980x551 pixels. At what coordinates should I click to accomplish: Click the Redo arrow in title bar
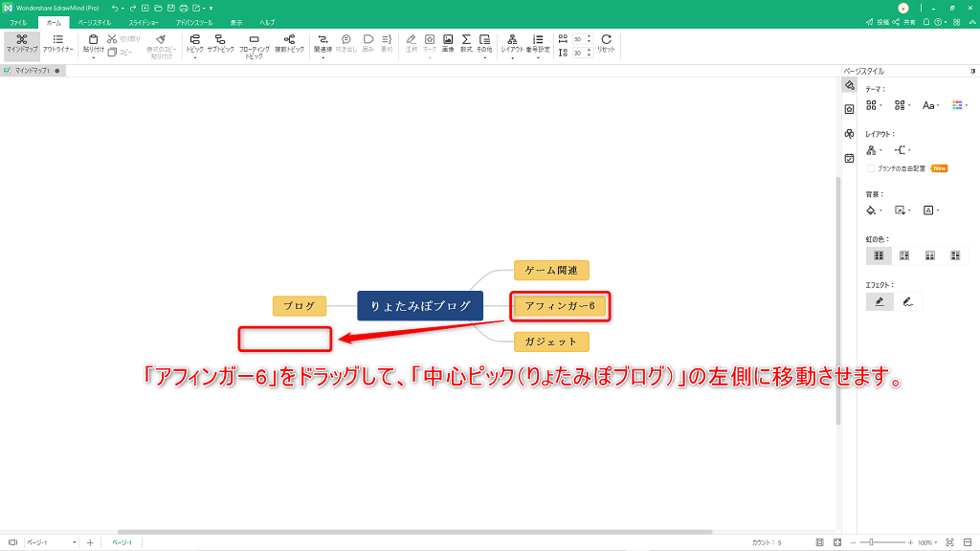click(132, 8)
